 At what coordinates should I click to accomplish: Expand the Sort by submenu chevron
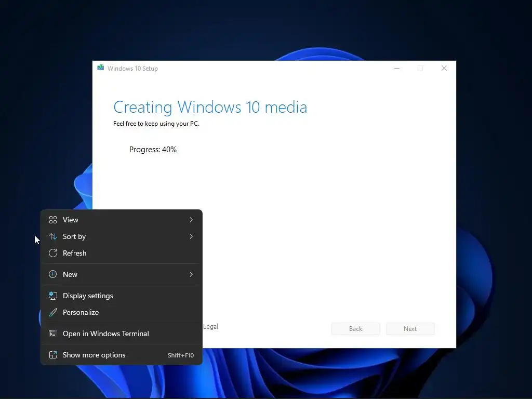[191, 236]
